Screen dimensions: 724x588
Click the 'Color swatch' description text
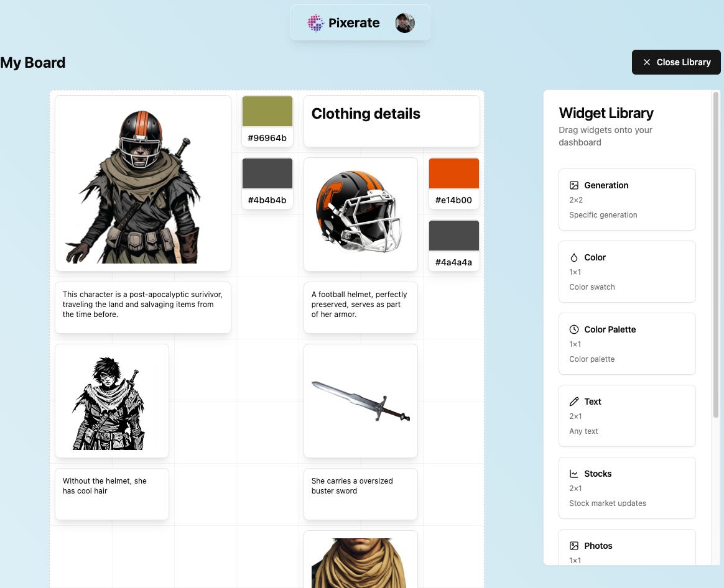coord(592,287)
